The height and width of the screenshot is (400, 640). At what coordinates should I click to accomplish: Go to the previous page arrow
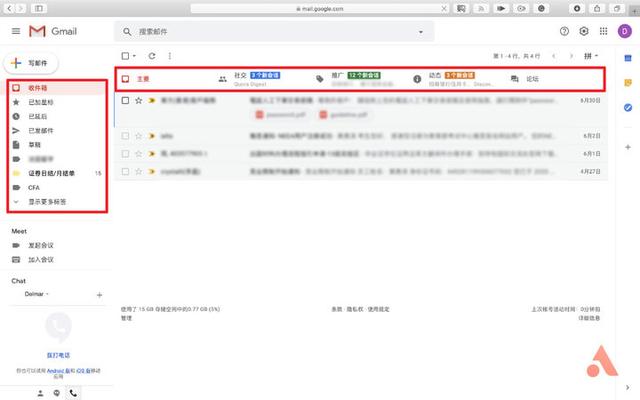click(x=554, y=56)
